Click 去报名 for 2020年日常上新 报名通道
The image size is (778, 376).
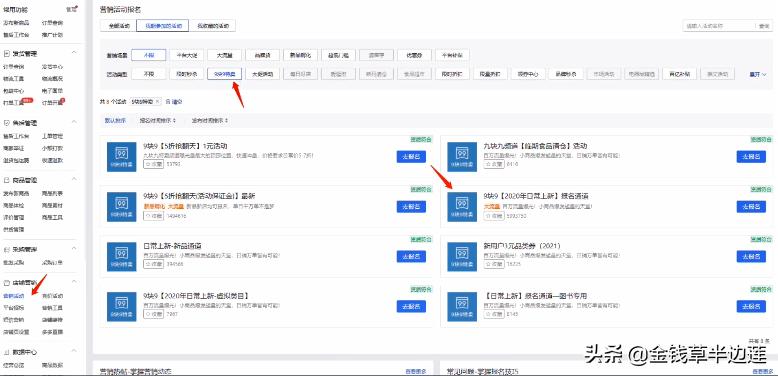coord(751,206)
